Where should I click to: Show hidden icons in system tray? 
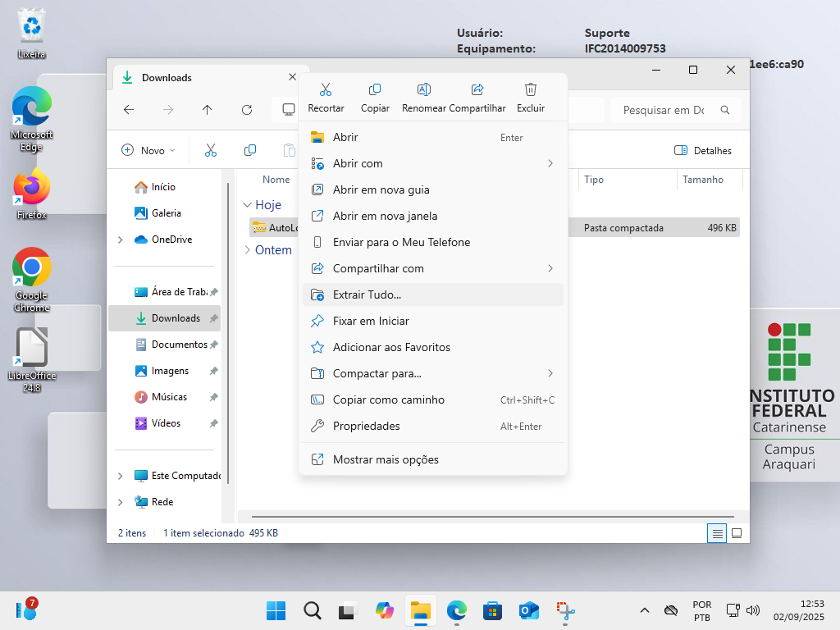pyautogui.click(x=645, y=610)
